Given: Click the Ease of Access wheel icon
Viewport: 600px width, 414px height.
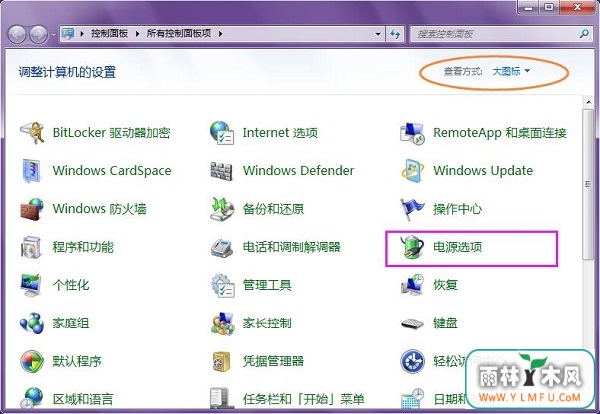Looking at the screenshot, I should click(412, 361).
